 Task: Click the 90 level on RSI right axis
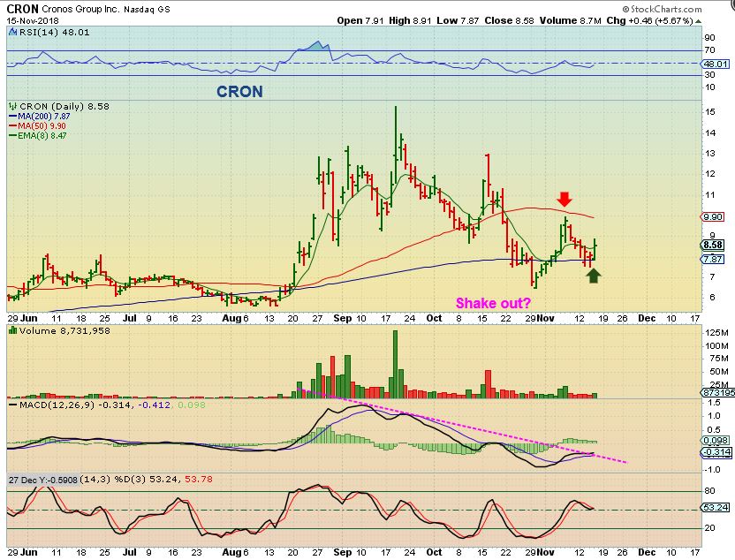pos(710,39)
